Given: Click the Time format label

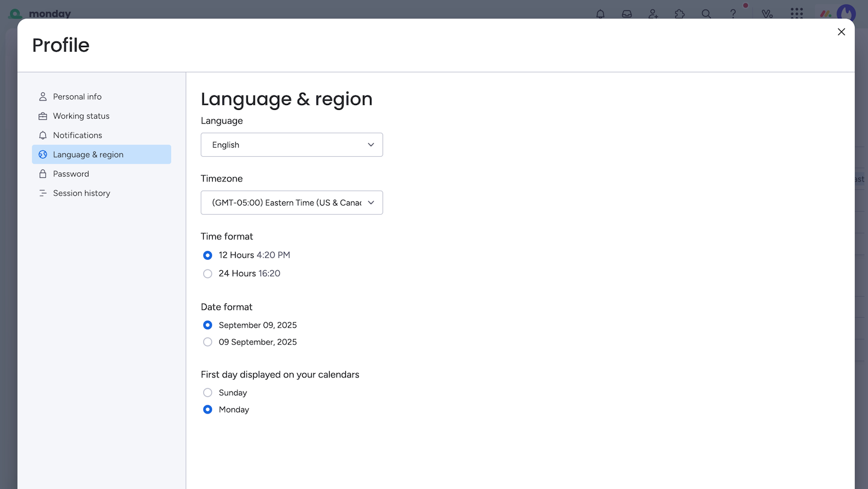Looking at the screenshot, I should [227, 236].
